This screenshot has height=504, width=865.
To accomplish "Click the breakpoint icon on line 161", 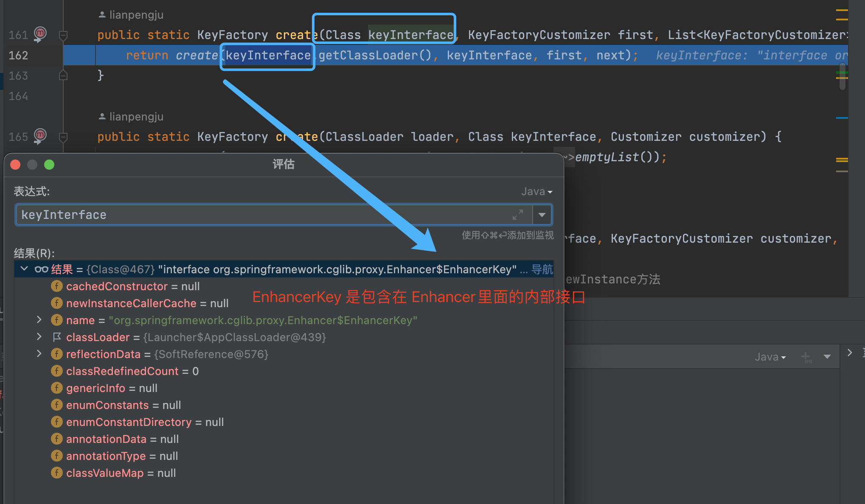I will (x=40, y=34).
